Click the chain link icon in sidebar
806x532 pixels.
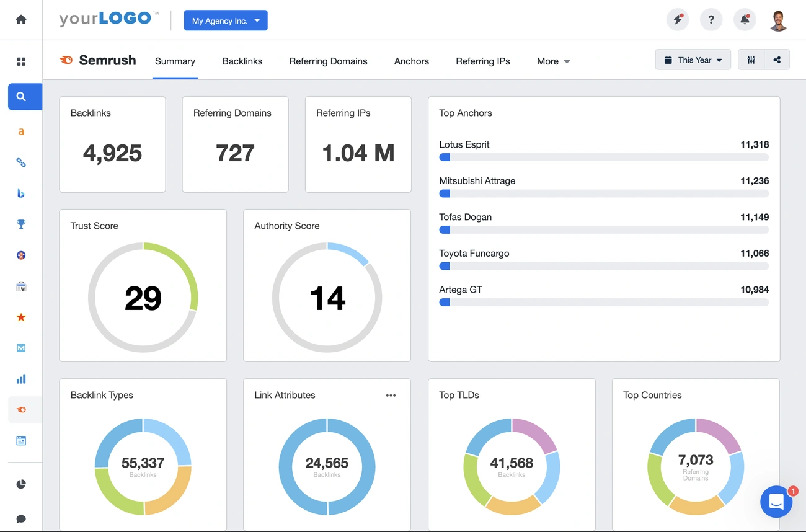[21, 162]
